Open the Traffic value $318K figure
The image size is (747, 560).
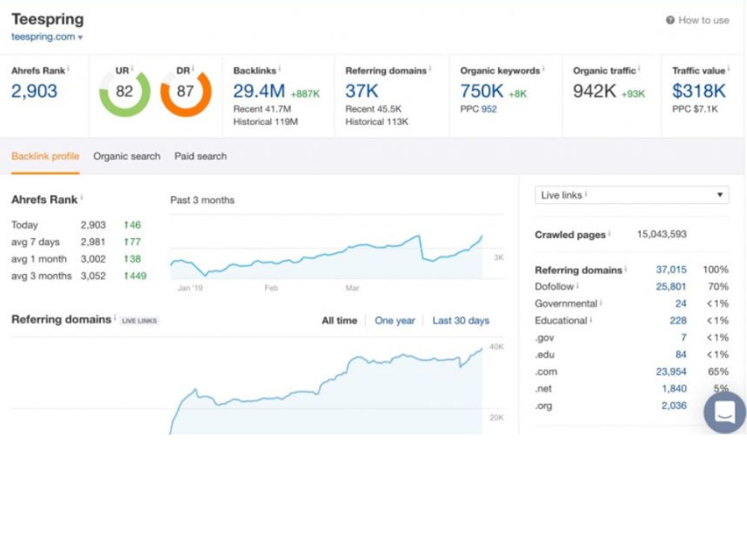[x=699, y=91]
